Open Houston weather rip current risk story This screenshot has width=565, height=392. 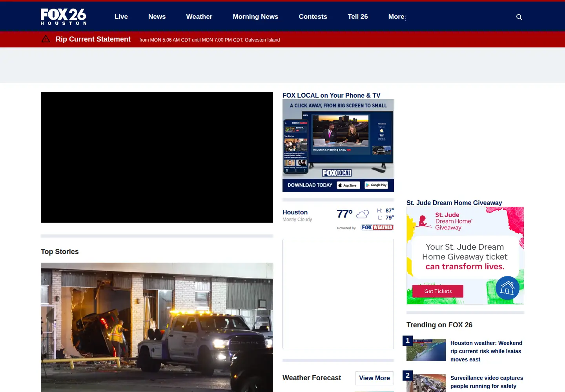(x=487, y=351)
